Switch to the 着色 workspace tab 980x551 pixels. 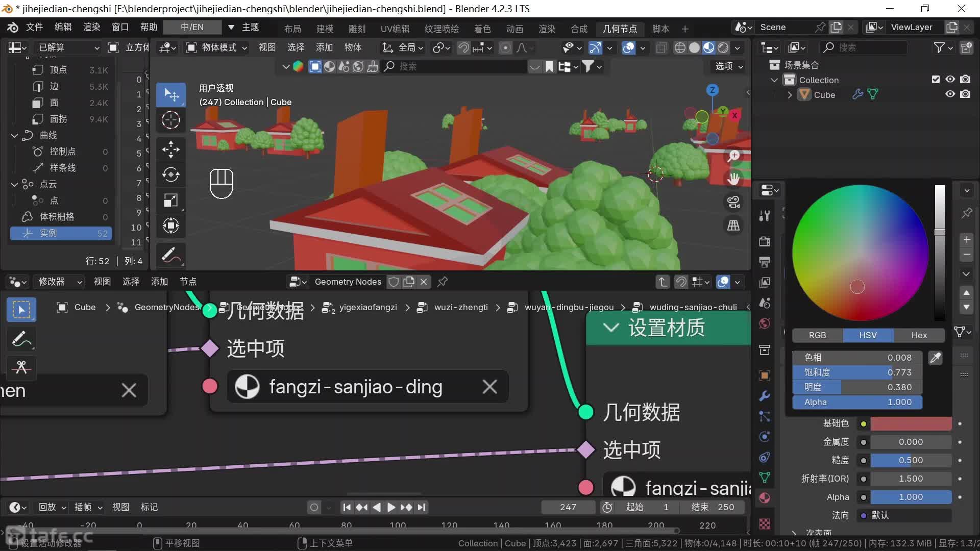[482, 29]
